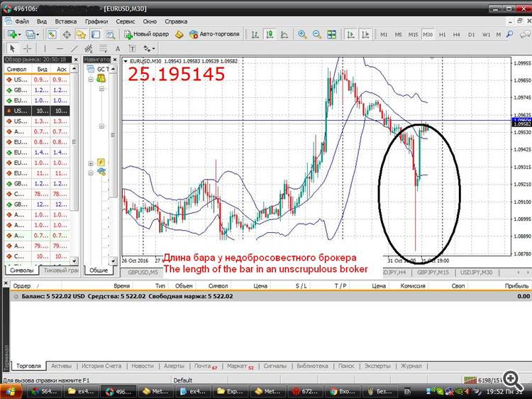This screenshot has width=532, height=399.
Task: Open a new chart via toolbar icon
Action: coord(12,34)
